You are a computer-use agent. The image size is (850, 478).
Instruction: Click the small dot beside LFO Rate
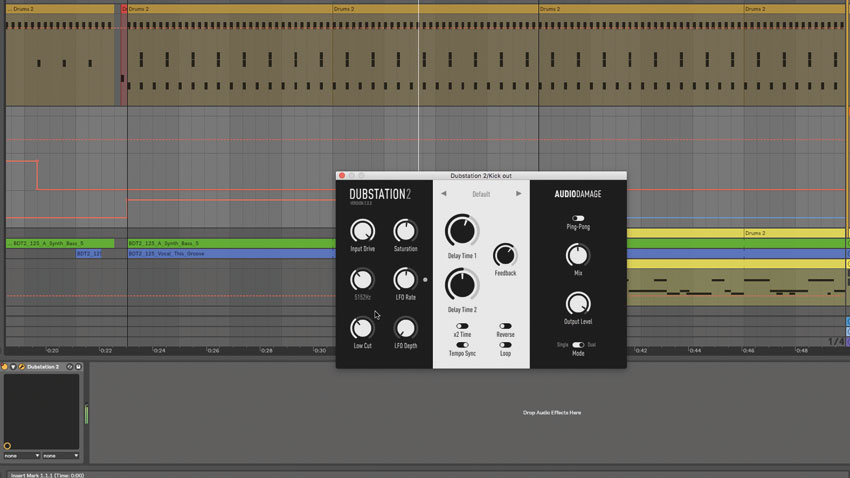425,280
